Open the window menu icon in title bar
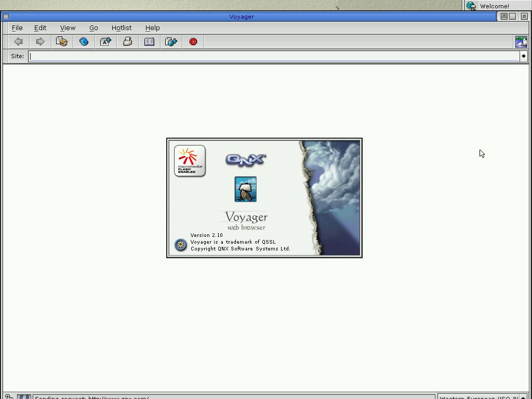532x399 pixels. pyautogui.click(x=6, y=16)
